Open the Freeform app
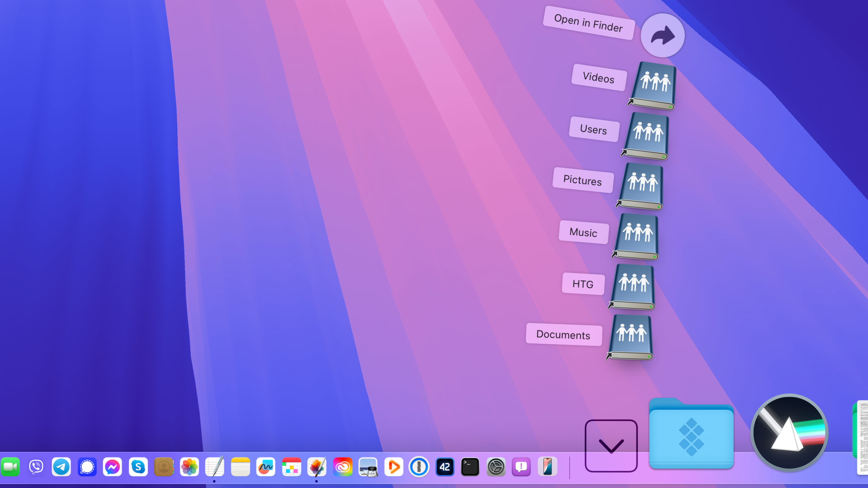Viewport: 868px width, 488px height. [266, 467]
